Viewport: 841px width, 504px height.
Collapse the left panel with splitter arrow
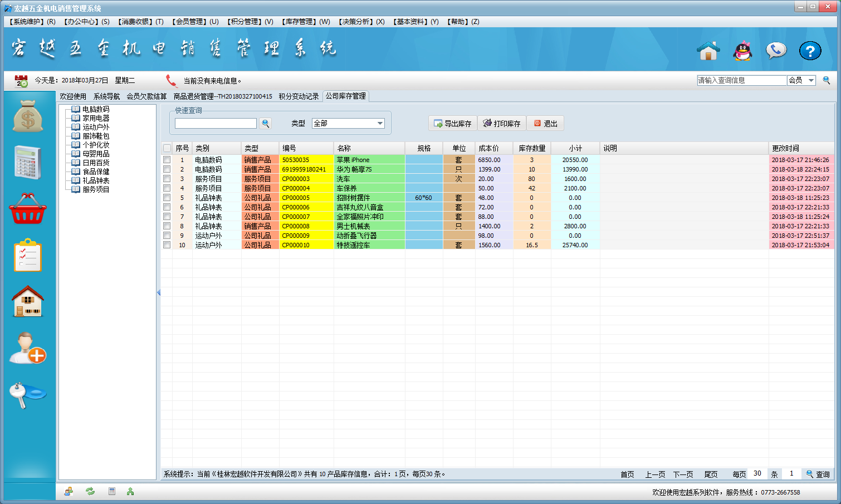[x=159, y=292]
